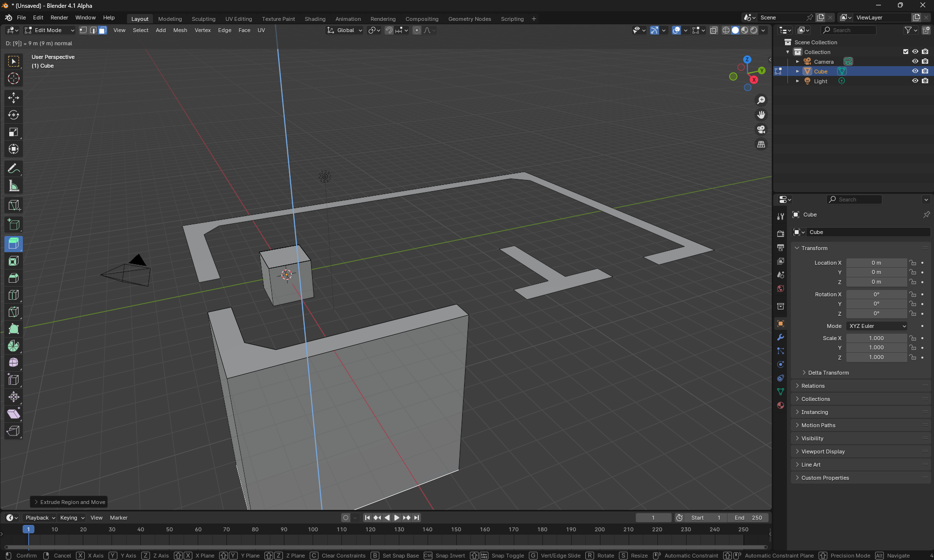Toggle Collection exclude checkbox
The height and width of the screenshot is (560, 934).
click(x=906, y=52)
